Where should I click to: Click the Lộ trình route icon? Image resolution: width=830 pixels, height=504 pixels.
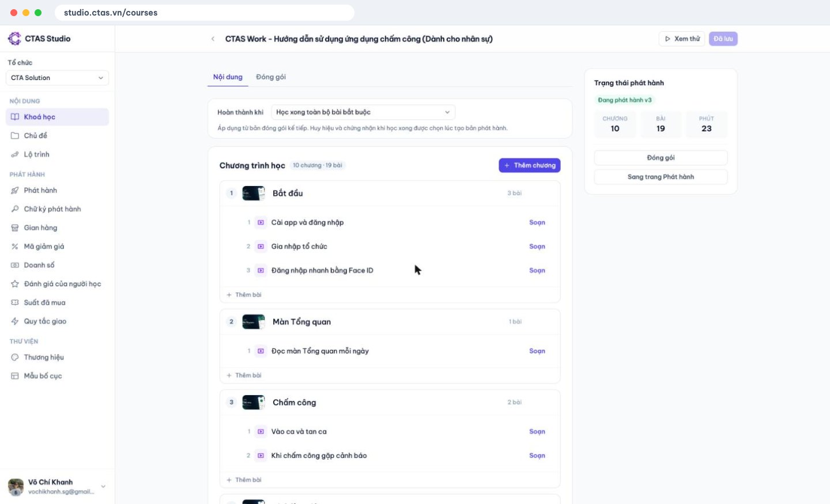pyautogui.click(x=15, y=154)
